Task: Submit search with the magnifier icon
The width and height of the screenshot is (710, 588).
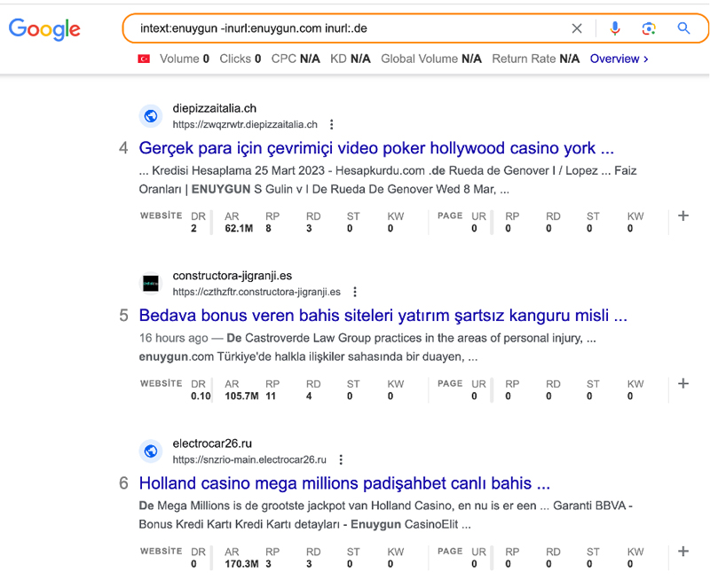Action: coord(683,28)
